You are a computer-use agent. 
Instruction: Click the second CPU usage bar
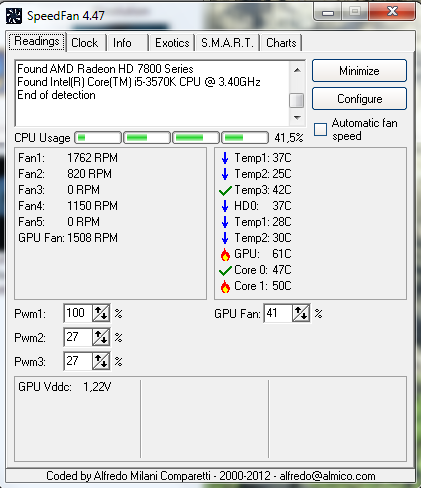click(147, 137)
